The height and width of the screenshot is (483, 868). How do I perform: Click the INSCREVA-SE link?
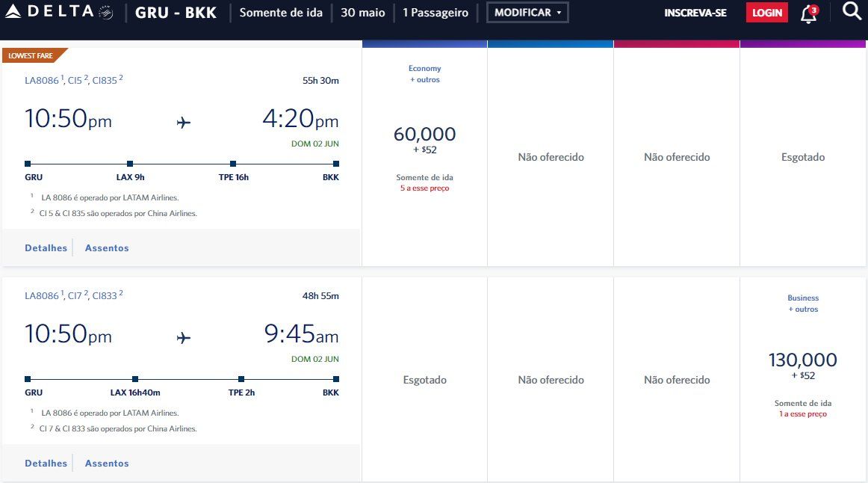coord(695,13)
